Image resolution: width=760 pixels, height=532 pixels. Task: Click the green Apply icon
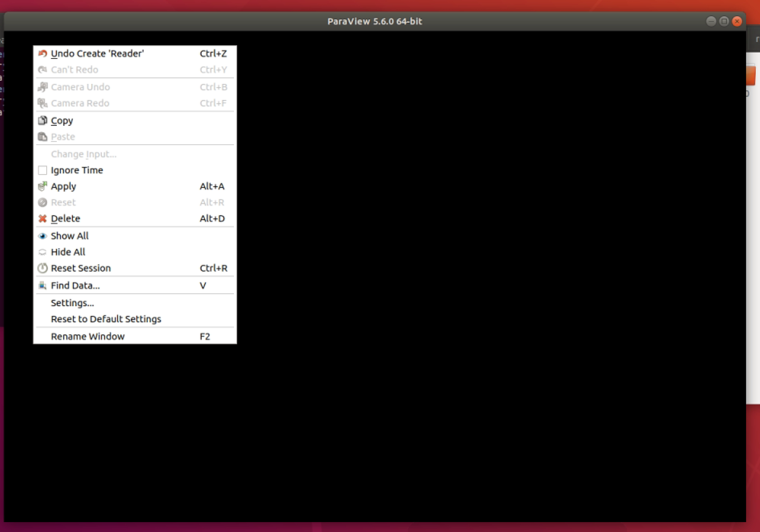(x=43, y=186)
